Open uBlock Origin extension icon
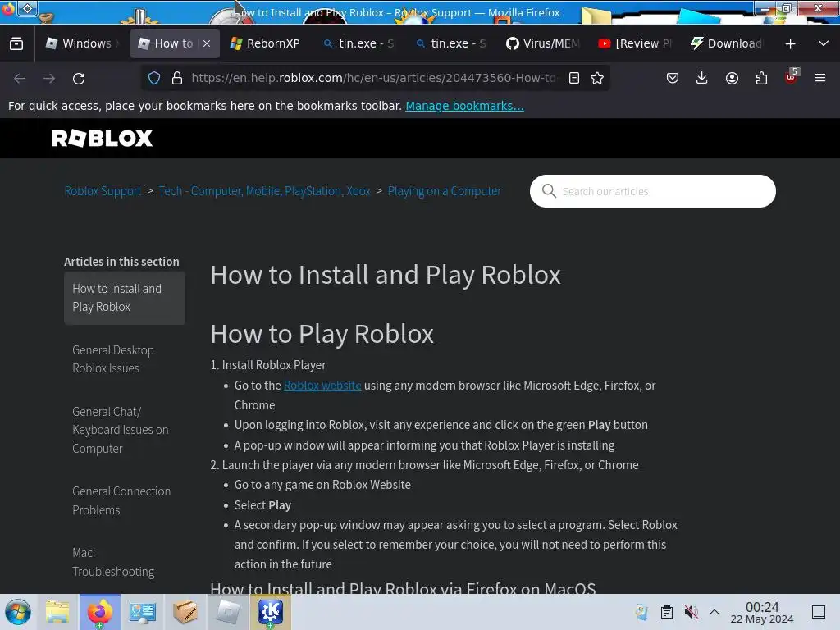840x630 pixels. coord(792,77)
